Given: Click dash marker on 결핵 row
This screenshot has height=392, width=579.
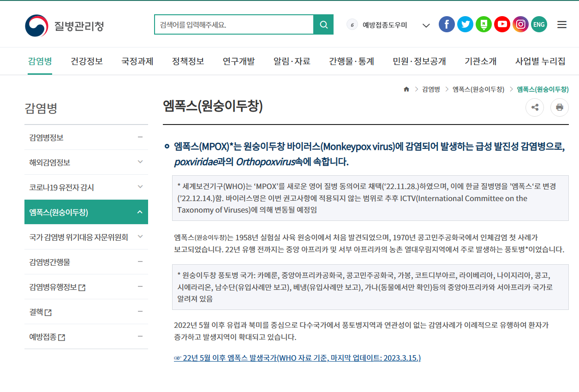Looking at the screenshot, I should click(140, 311).
